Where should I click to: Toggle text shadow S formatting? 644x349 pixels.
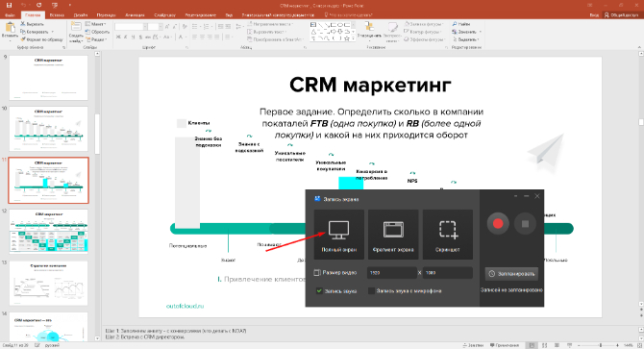click(140, 37)
